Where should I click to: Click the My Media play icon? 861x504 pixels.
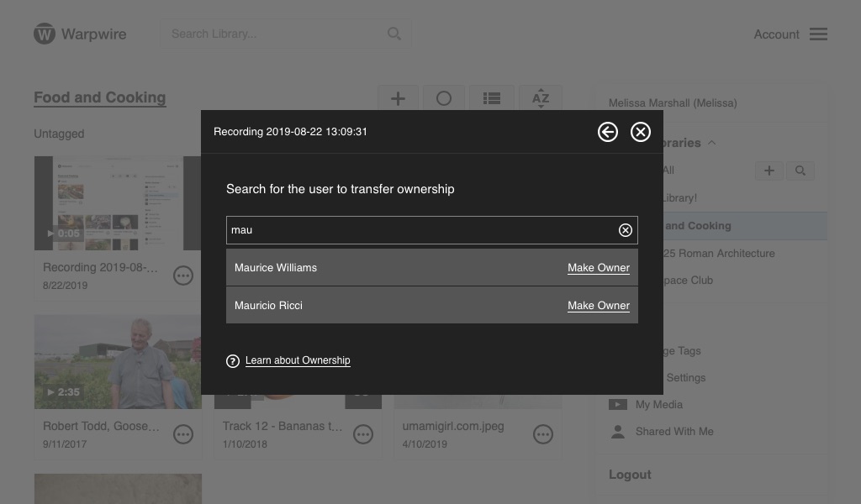click(618, 405)
